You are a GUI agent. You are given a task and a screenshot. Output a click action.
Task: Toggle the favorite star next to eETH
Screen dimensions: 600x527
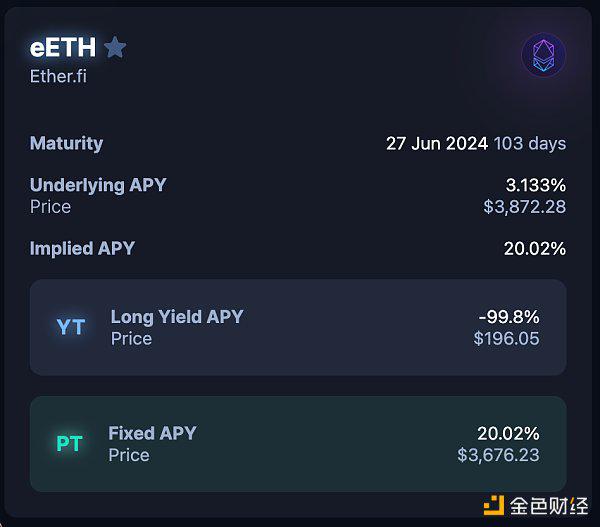pyautogui.click(x=115, y=47)
